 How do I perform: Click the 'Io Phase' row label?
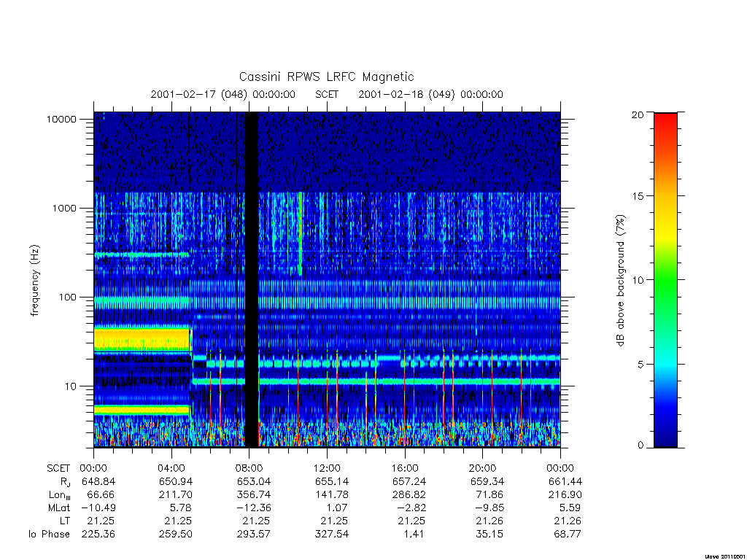(49, 534)
